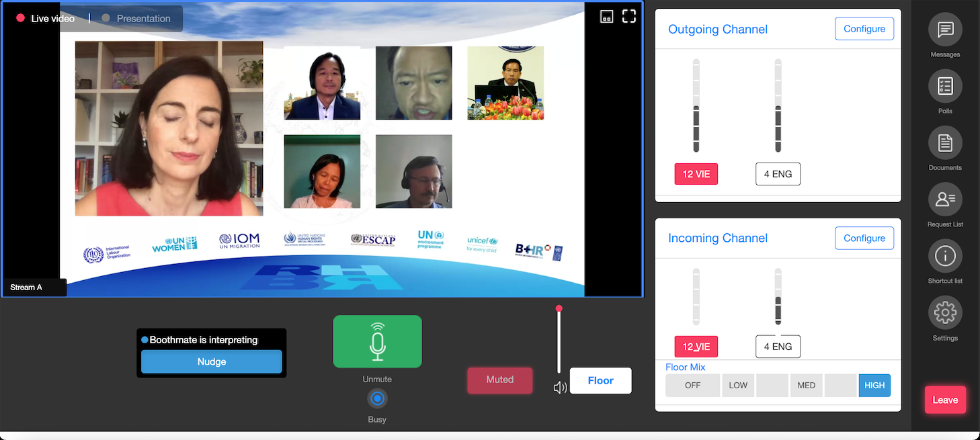The height and width of the screenshot is (440, 980).
Task: Open the Documents icon
Action: click(x=945, y=143)
